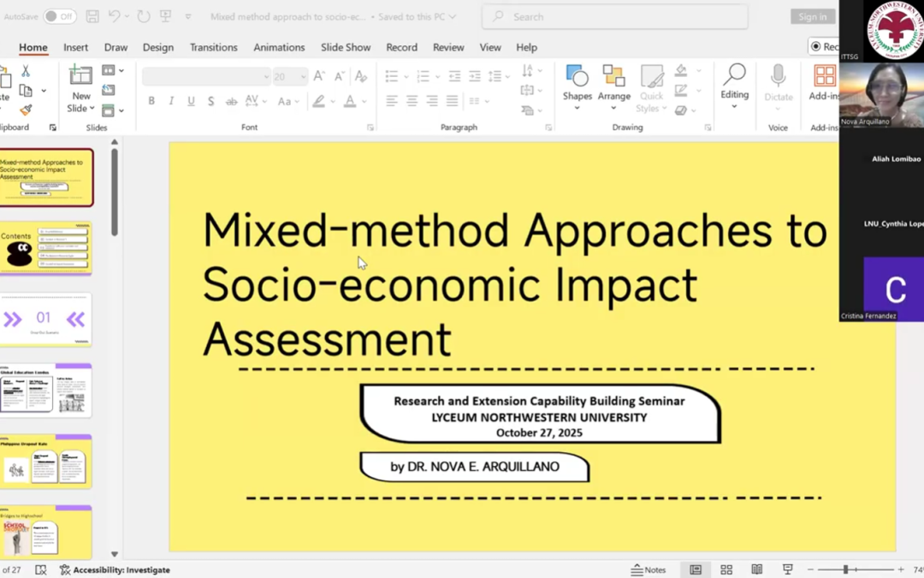Open the font size dropdown

[303, 75]
